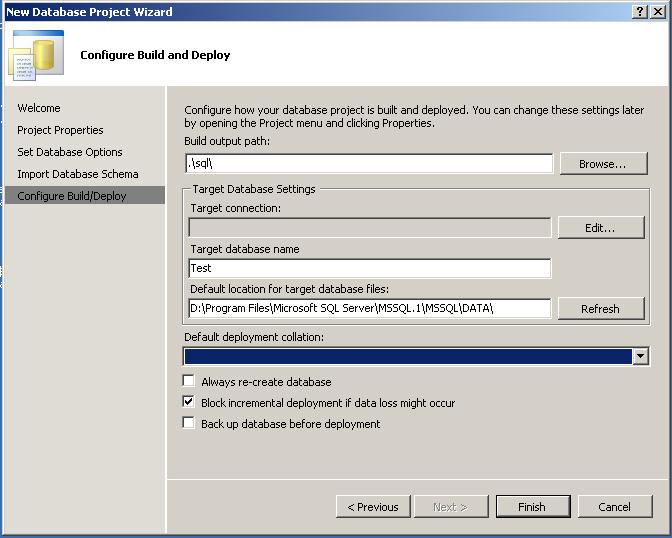Click the Target connection field
The width and height of the screenshot is (672, 538).
tap(370, 227)
